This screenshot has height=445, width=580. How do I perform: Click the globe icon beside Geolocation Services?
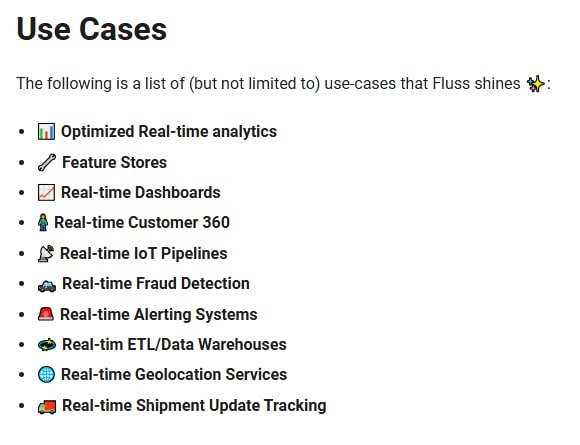tap(46, 375)
